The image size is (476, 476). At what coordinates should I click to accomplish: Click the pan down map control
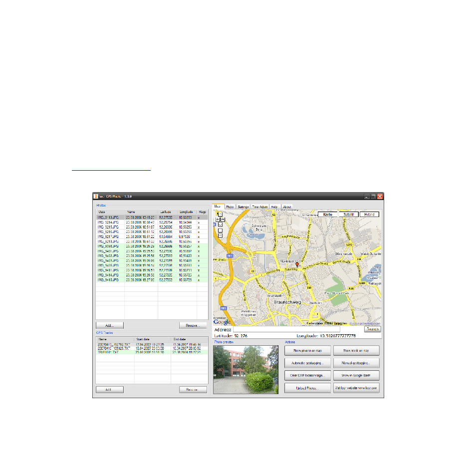click(220, 225)
